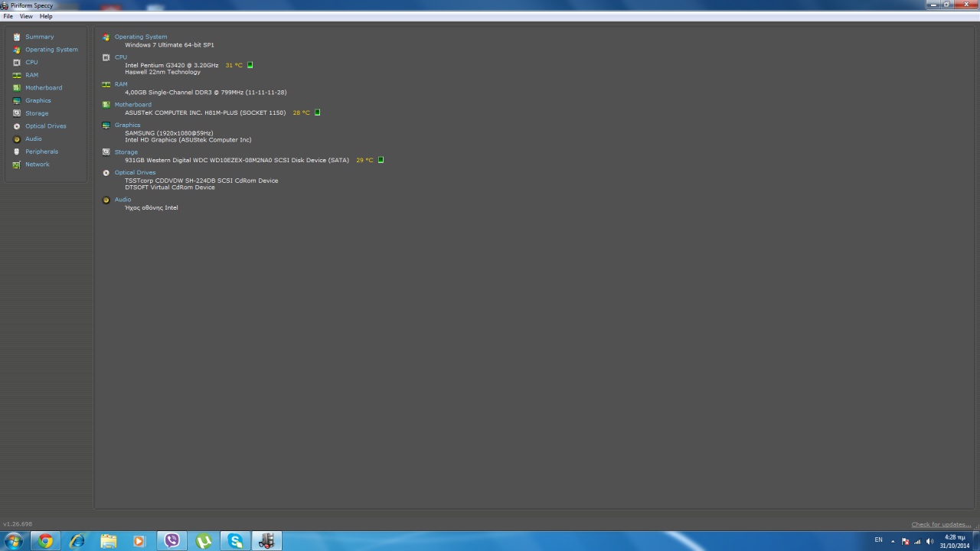The height and width of the screenshot is (551, 980).
Task: Click the RAM heading link in summary
Action: click(x=121, y=84)
